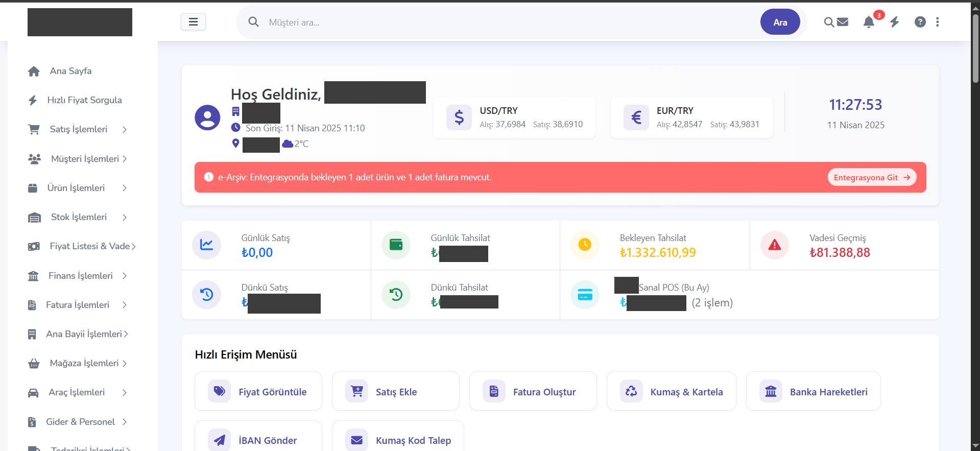Image resolution: width=980 pixels, height=451 pixels.
Task: Click the shopping cart icon beside Satış İşlemleri
Action: pyautogui.click(x=34, y=129)
